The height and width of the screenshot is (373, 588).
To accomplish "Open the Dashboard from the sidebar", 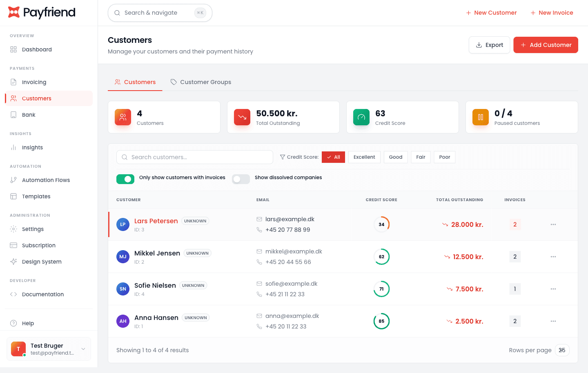I will [x=37, y=49].
